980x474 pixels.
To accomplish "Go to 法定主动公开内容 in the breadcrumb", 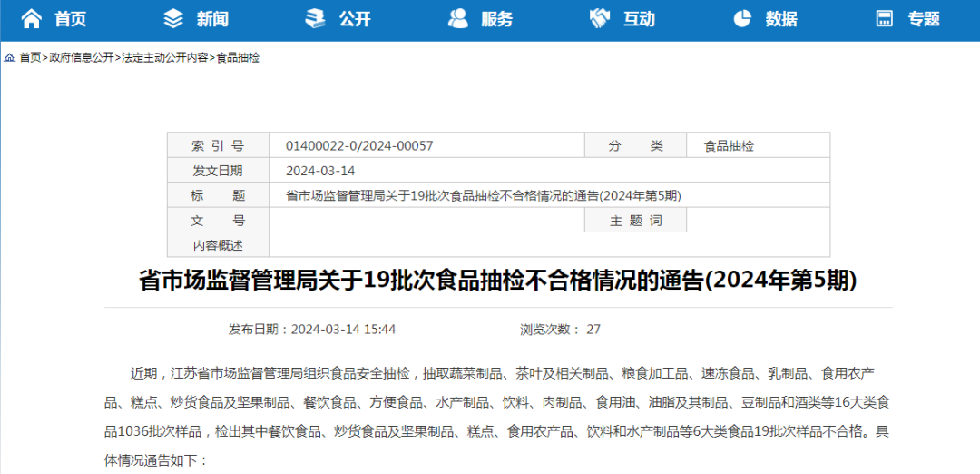I will click(164, 58).
